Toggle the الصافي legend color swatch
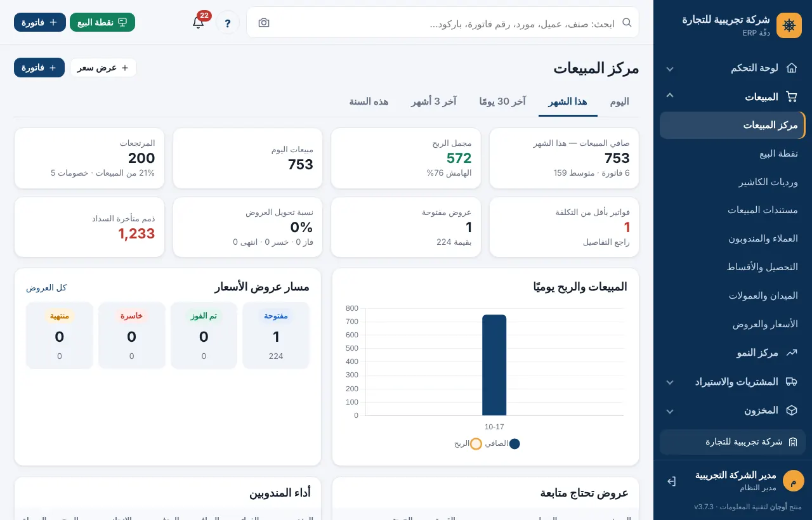The width and height of the screenshot is (812, 520). click(x=514, y=444)
